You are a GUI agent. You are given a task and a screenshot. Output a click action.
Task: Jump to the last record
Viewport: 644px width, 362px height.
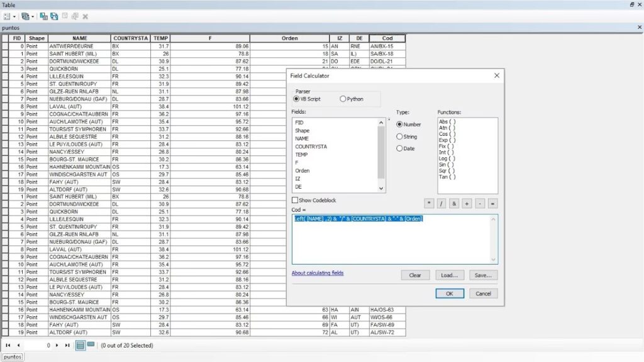coord(67,345)
